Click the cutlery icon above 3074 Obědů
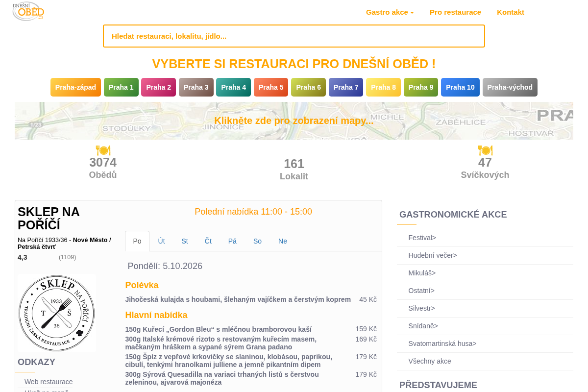 103,150
